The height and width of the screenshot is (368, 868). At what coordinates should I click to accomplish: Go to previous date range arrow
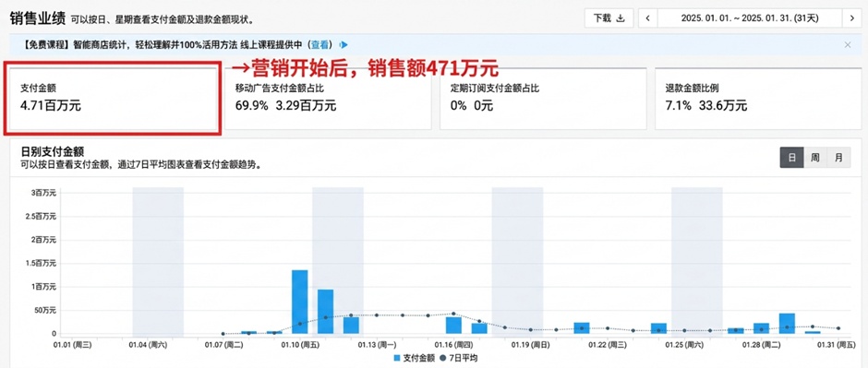tap(647, 18)
